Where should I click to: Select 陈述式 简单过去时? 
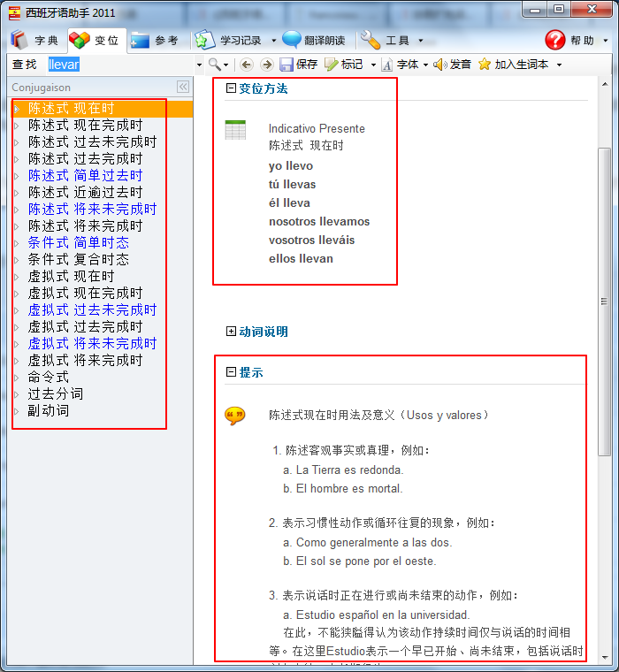point(86,175)
